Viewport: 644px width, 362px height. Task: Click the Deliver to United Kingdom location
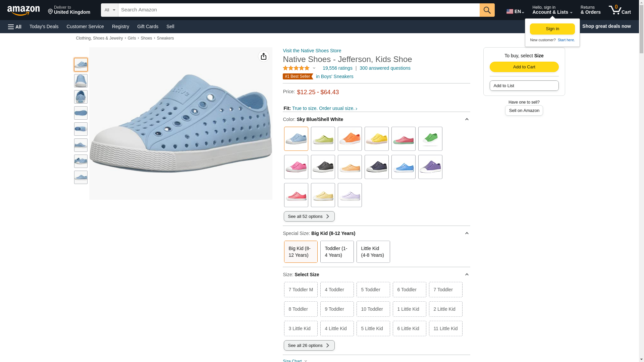(x=69, y=10)
